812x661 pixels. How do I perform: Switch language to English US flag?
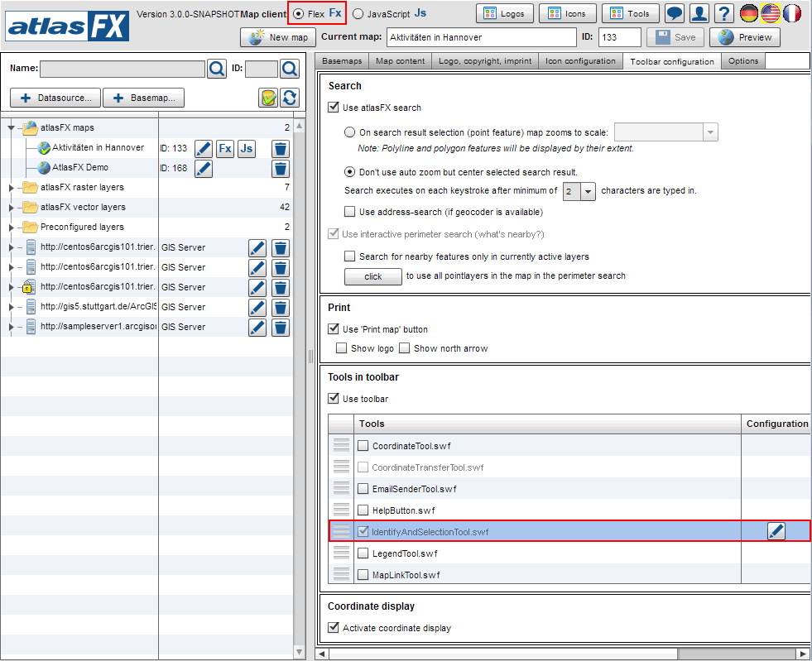click(x=771, y=13)
